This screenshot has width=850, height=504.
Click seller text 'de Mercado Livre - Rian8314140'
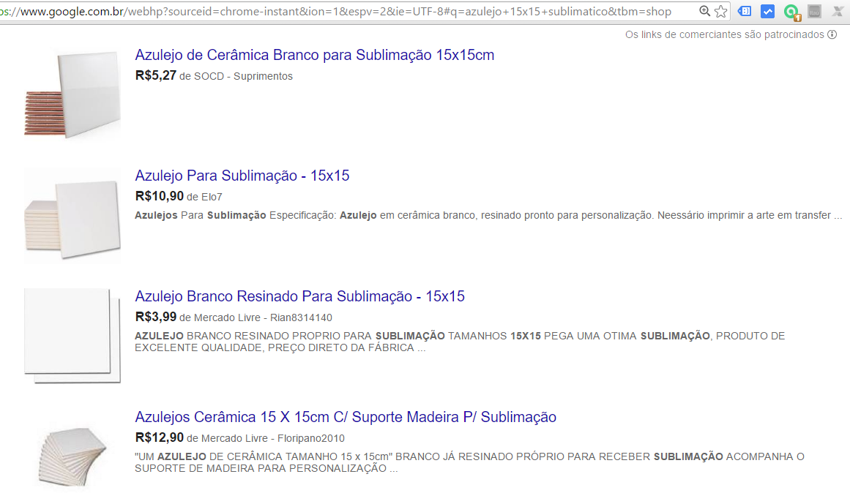[x=256, y=317]
